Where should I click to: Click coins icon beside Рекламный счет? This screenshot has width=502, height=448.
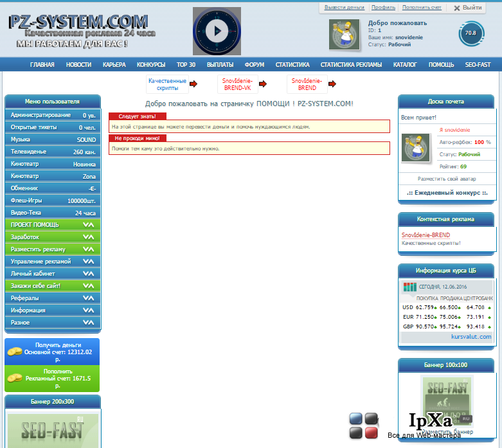click(15, 378)
